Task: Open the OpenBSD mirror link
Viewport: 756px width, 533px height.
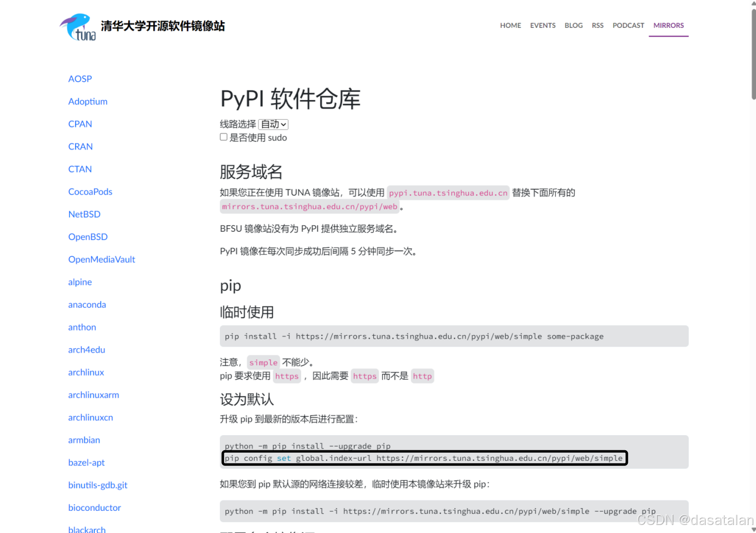Action: (88, 237)
